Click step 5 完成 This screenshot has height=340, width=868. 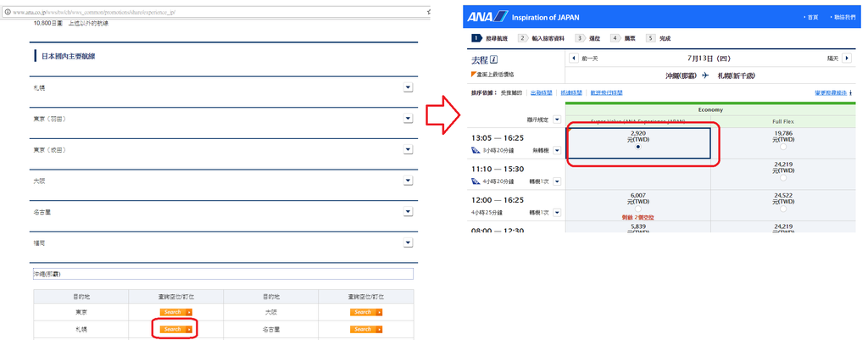click(x=658, y=38)
